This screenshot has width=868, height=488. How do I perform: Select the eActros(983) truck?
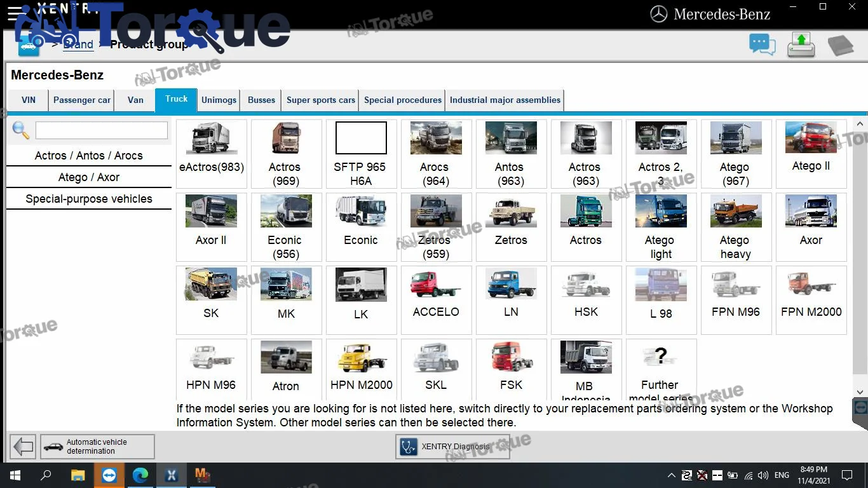[x=212, y=154]
